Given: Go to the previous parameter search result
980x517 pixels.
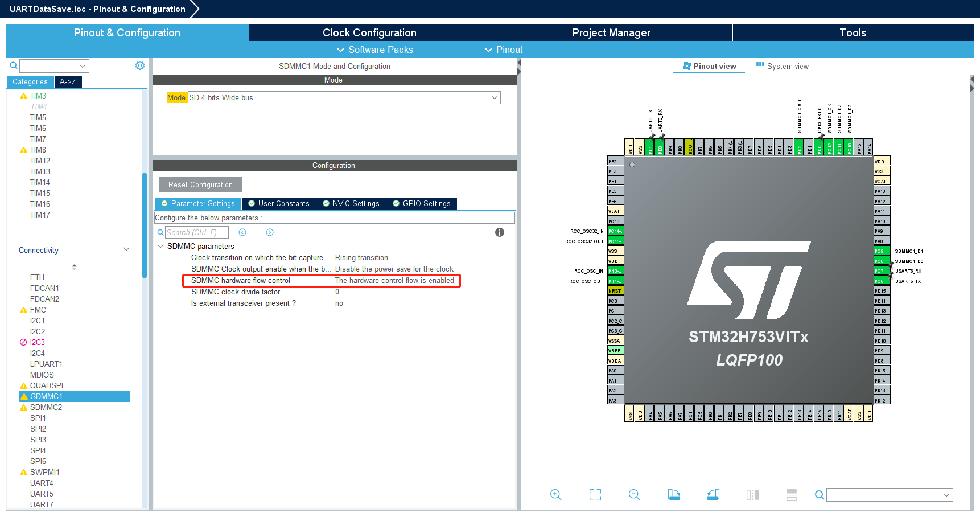Looking at the screenshot, I should 242,232.
